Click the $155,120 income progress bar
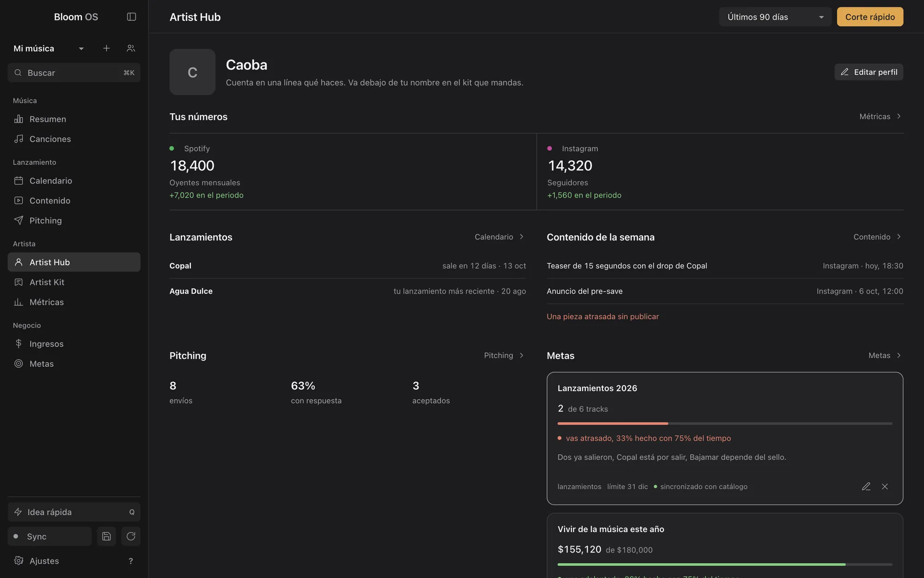924x578 pixels. tap(725, 565)
